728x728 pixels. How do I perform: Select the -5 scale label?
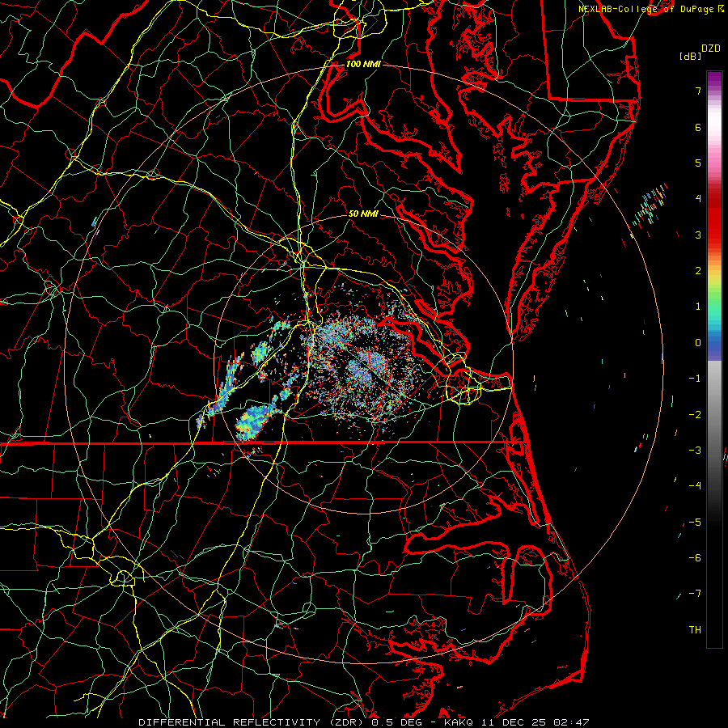click(x=695, y=523)
